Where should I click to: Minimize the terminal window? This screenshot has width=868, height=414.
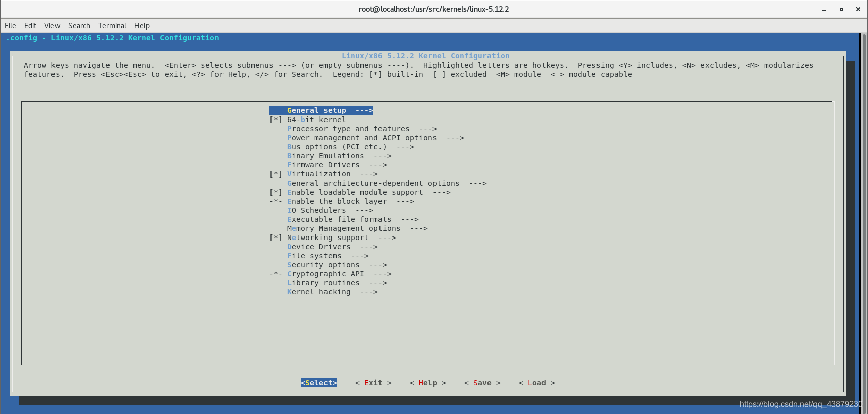(824, 9)
